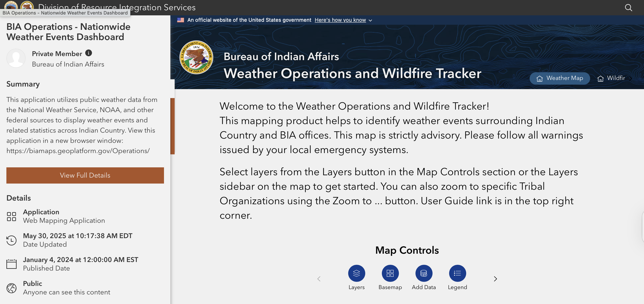644x304 pixels.
Task: Show the Legend icon
Action: tap(457, 273)
